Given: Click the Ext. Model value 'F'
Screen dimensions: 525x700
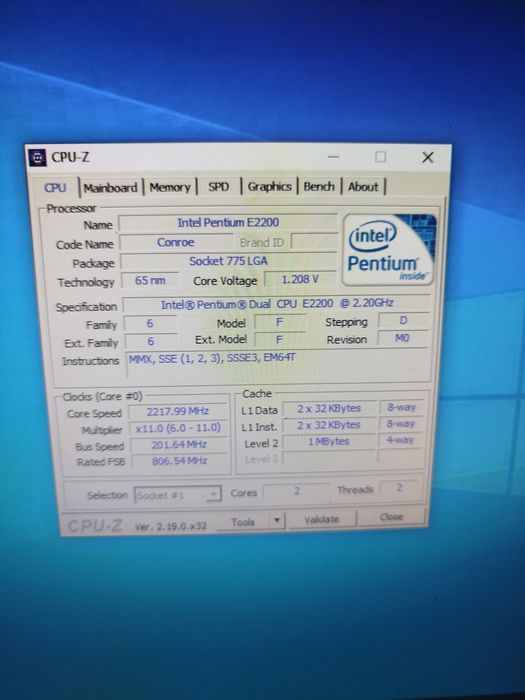Looking at the screenshot, I should 279,340.
